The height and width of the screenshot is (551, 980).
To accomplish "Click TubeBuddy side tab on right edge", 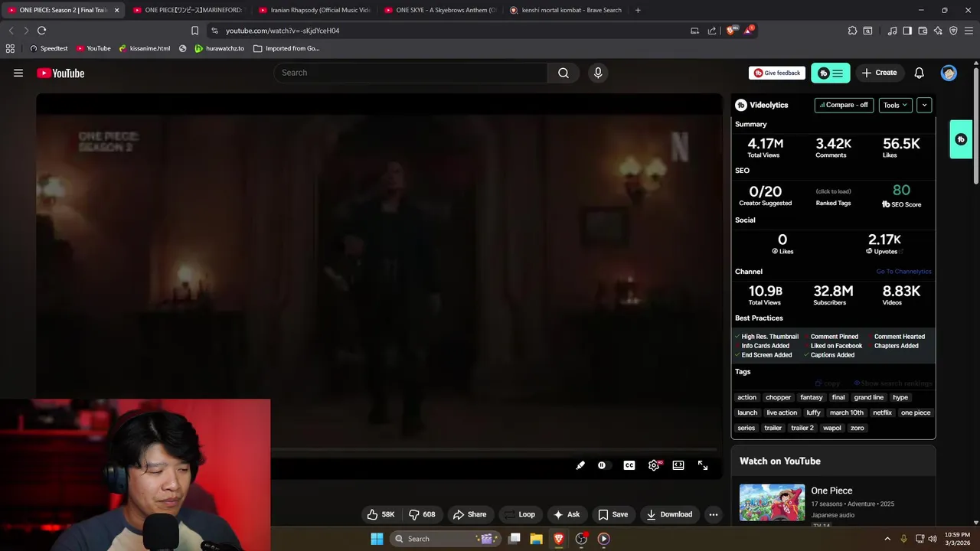I will pyautogui.click(x=961, y=139).
